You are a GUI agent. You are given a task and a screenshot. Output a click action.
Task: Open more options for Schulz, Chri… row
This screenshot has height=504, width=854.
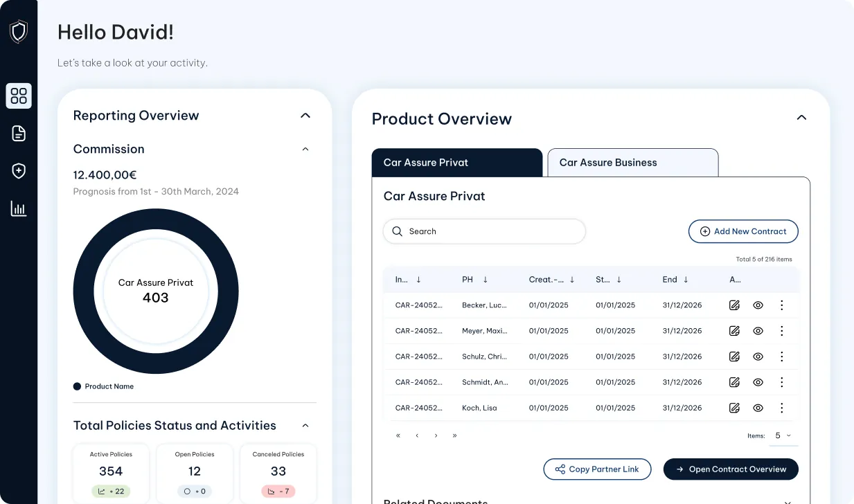[x=782, y=357]
